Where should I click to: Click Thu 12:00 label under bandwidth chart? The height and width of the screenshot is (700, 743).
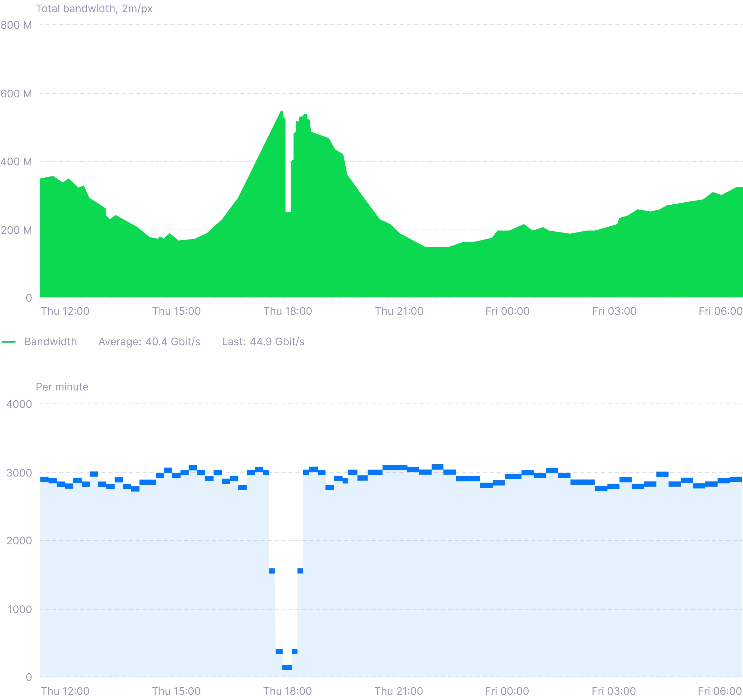tap(65, 311)
